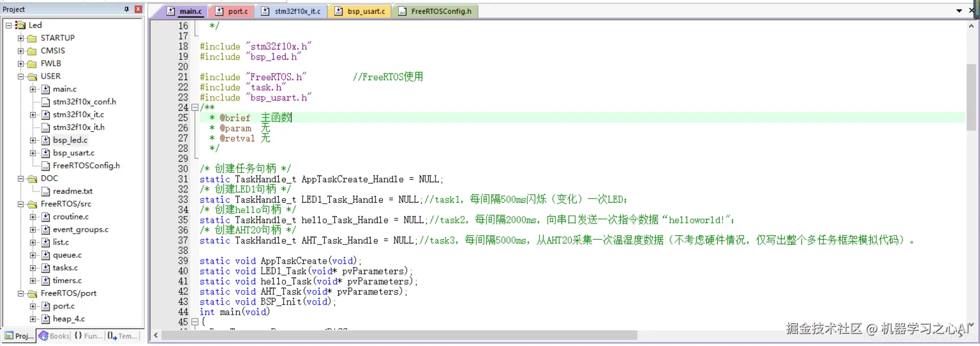Screen dimensions: 980x346
Task: Expand heap_4.c dependencies in tree
Action: tap(33, 318)
